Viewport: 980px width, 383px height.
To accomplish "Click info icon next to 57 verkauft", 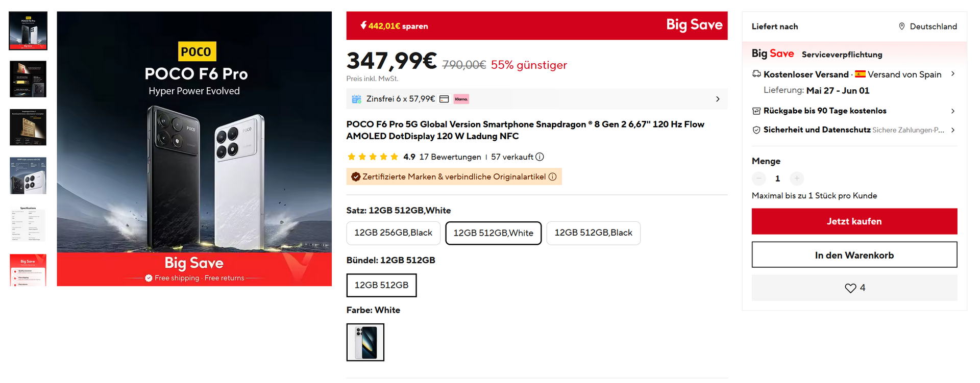I will (x=540, y=157).
